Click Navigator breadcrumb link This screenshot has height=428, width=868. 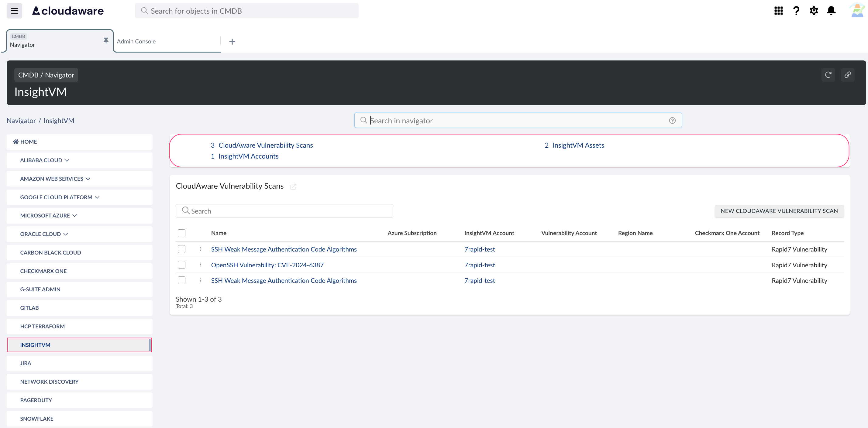21,121
